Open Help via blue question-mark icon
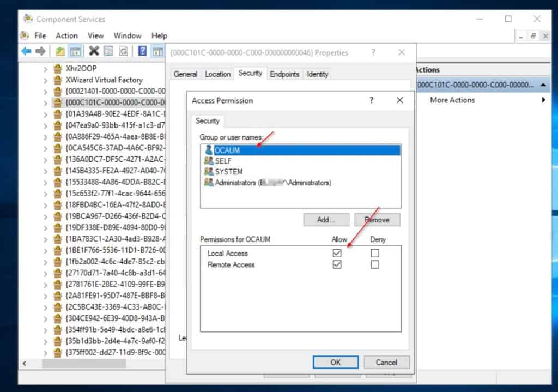Screen dimensions: 558x392 pyautogui.click(x=142, y=51)
